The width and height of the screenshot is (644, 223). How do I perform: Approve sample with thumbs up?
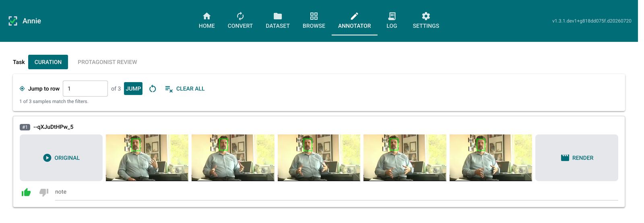pyautogui.click(x=26, y=192)
